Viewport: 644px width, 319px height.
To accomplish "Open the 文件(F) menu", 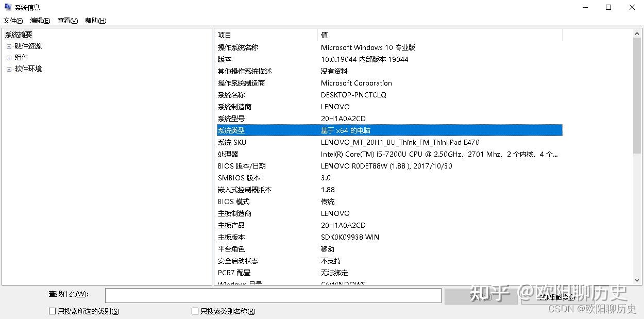I will coord(13,20).
